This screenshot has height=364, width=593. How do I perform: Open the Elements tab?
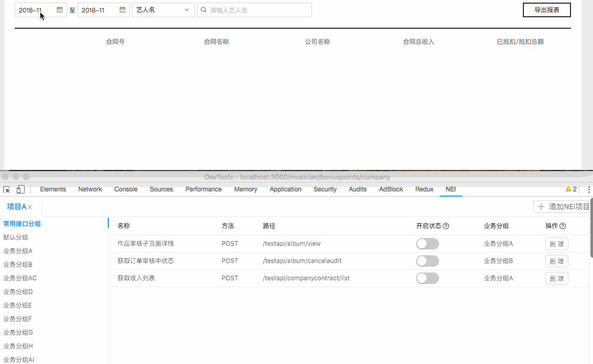(53, 189)
